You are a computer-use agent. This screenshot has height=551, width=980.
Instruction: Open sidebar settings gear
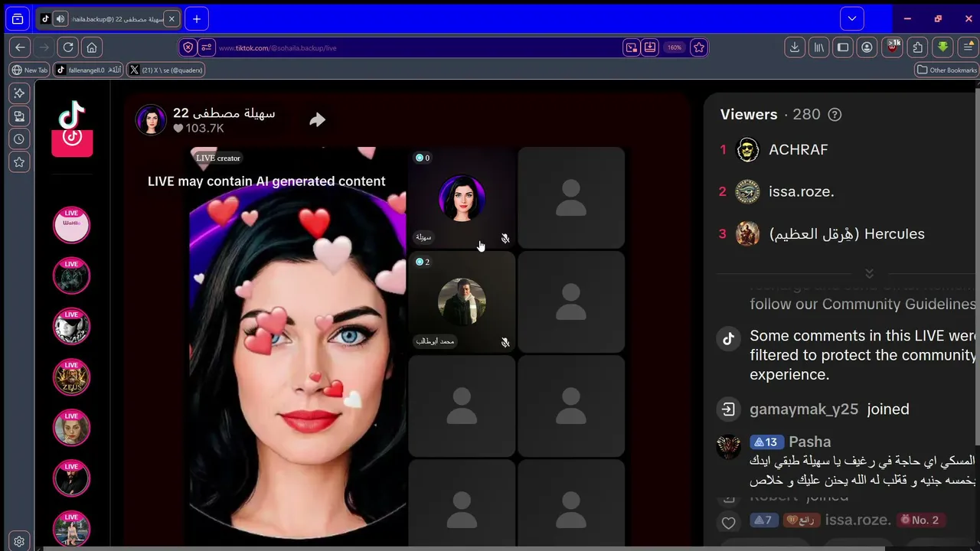[x=19, y=540]
